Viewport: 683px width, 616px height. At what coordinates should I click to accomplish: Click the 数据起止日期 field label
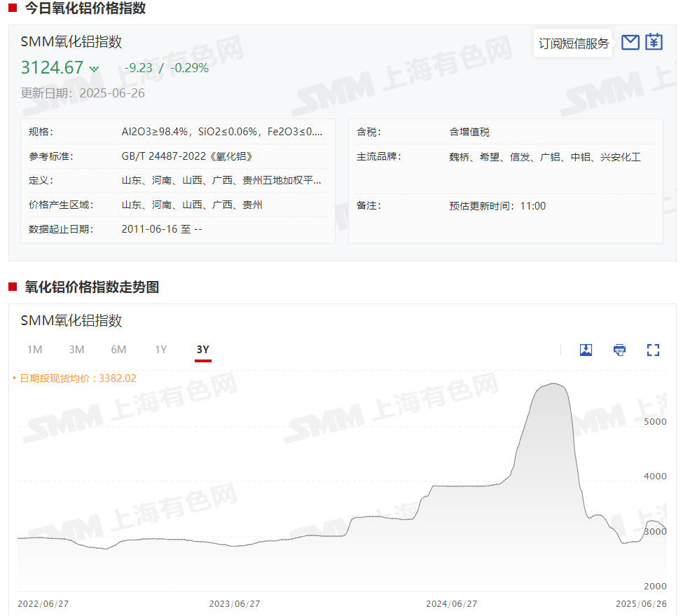(61, 229)
